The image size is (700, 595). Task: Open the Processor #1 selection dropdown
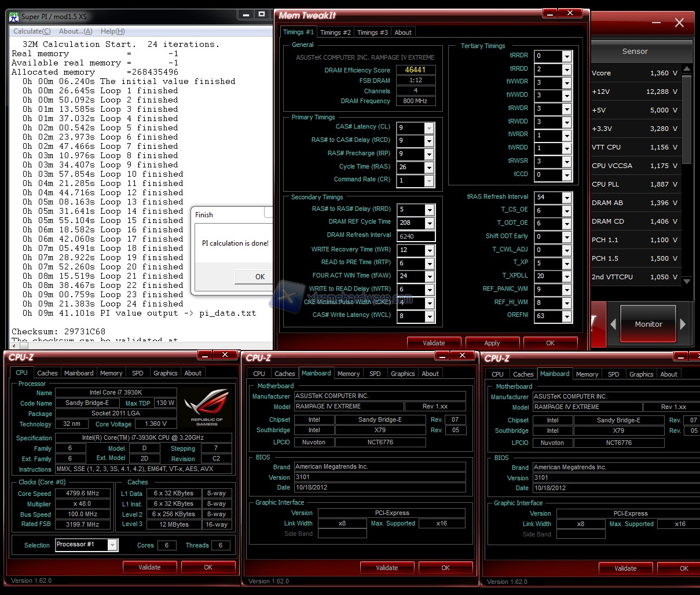[112, 545]
